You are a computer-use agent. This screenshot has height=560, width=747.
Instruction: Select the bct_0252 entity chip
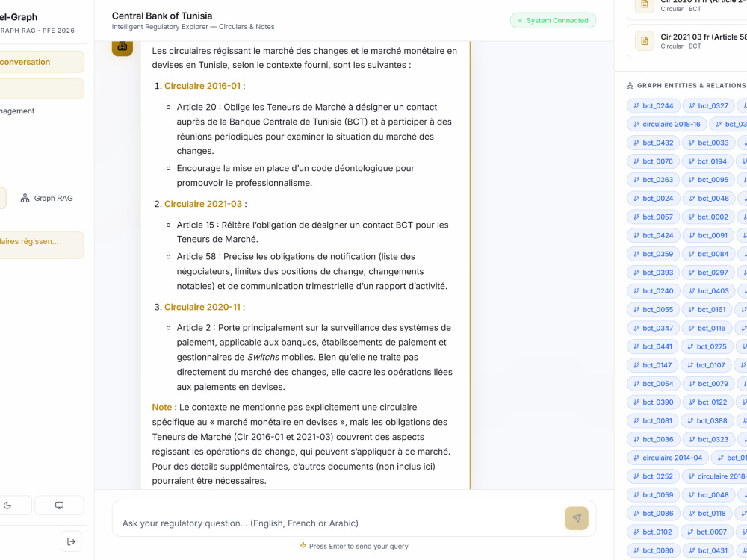653,477
